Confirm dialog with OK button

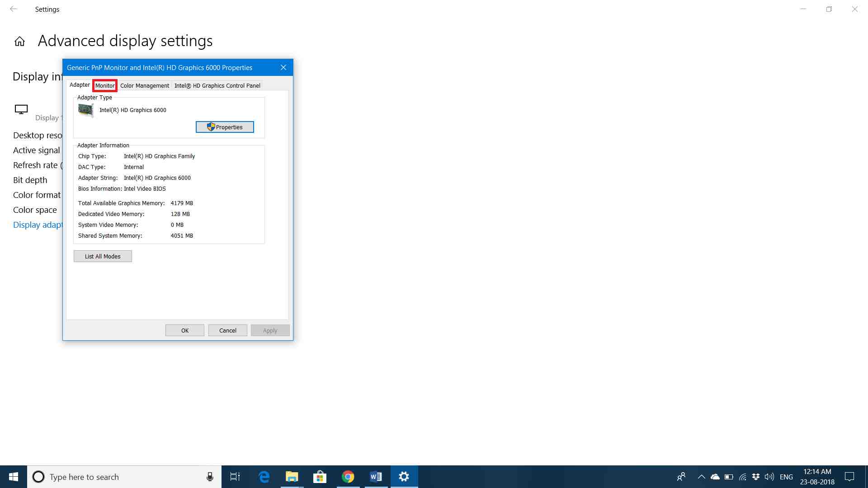(x=185, y=330)
